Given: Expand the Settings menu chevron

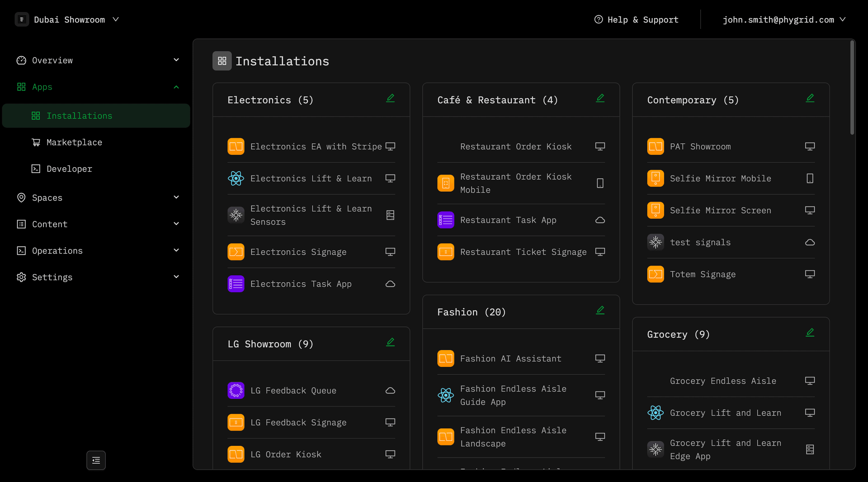Looking at the screenshot, I should [176, 277].
